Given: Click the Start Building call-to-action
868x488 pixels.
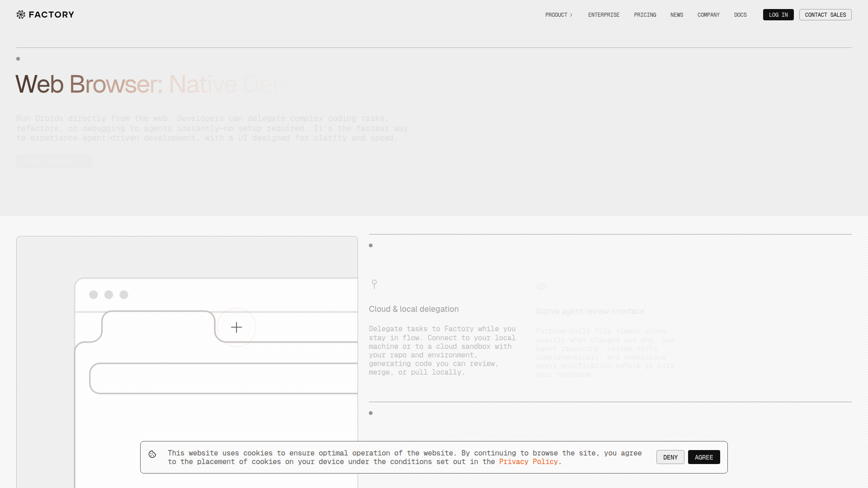Looking at the screenshot, I should 54,161.
